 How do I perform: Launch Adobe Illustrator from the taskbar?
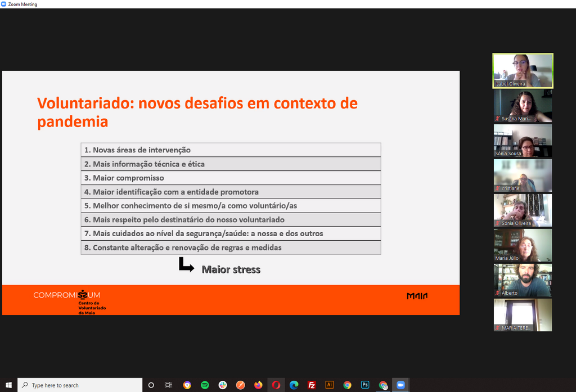[330, 385]
